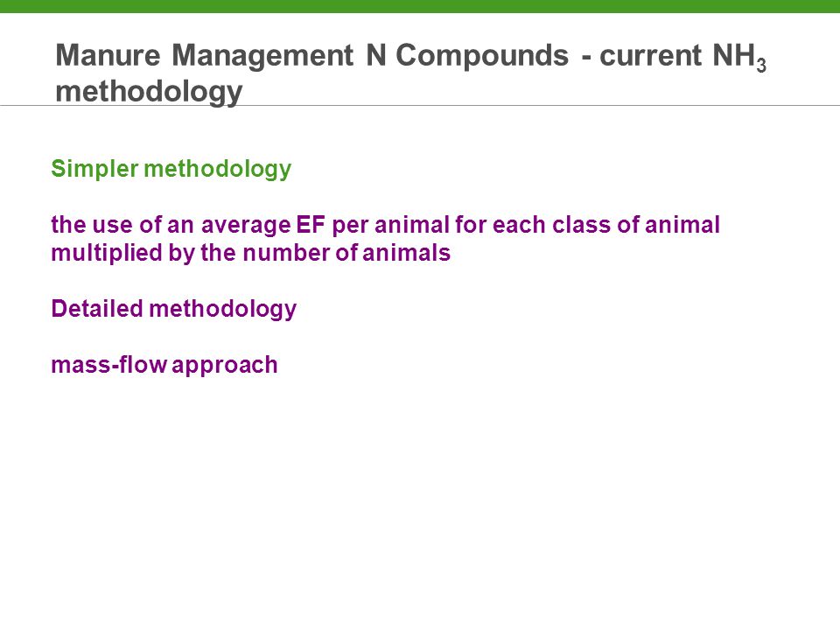The image size is (840, 630).
Task: Click the word 'Simpler' in the green heading
Action: (94, 169)
